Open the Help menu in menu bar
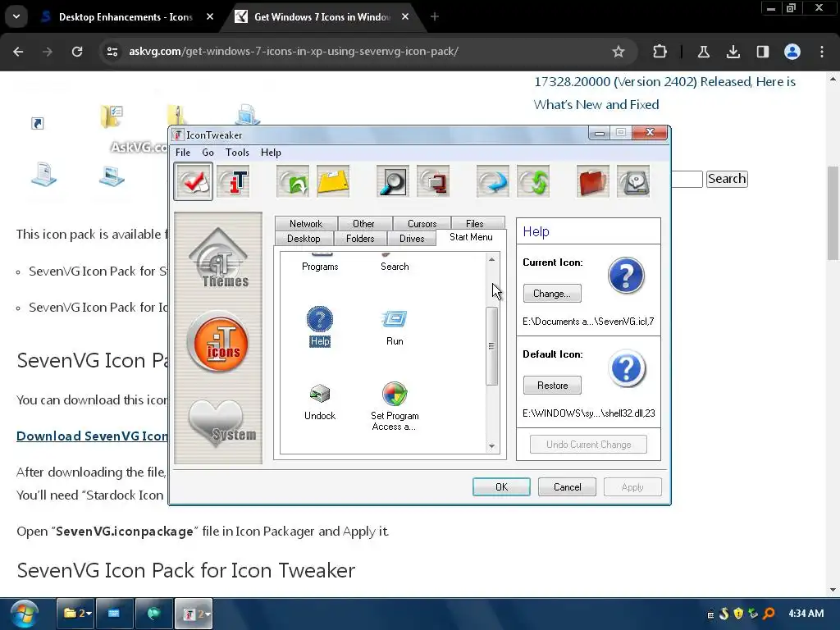Image resolution: width=840 pixels, height=630 pixels. [271, 152]
